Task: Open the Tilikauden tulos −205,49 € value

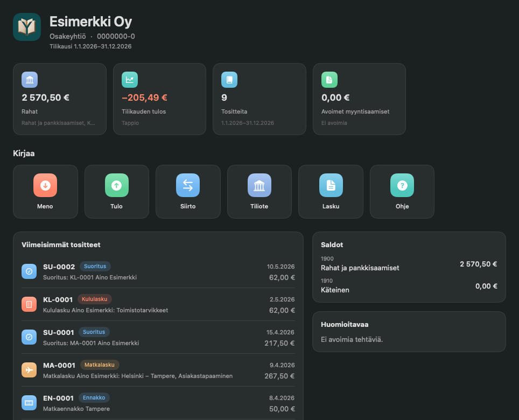Action: pos(144,97)
